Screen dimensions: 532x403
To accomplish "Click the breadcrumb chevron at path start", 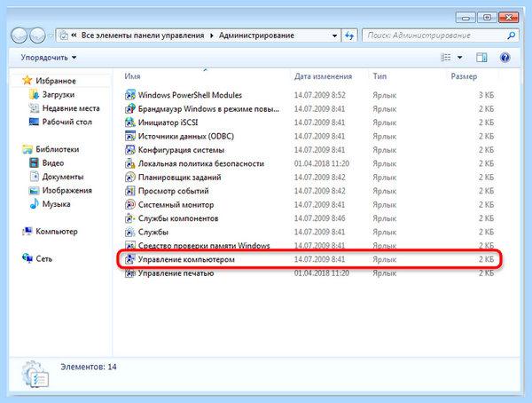I will click(74, 35).
